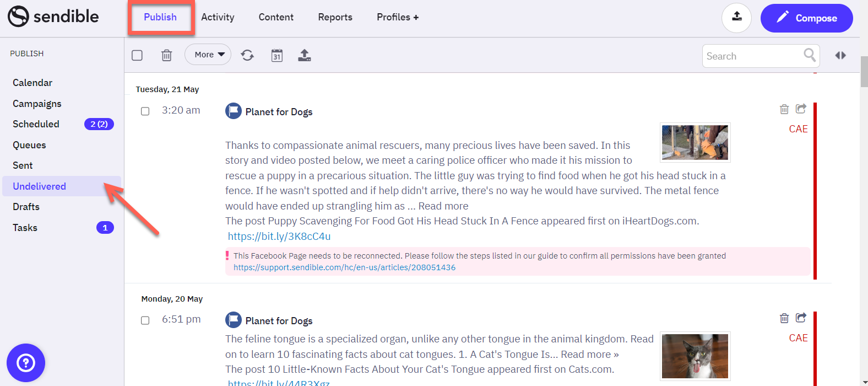Open the Activity tab
This screenshot has height=386, width=868.
pyautogui.click(x=218, y=17)
